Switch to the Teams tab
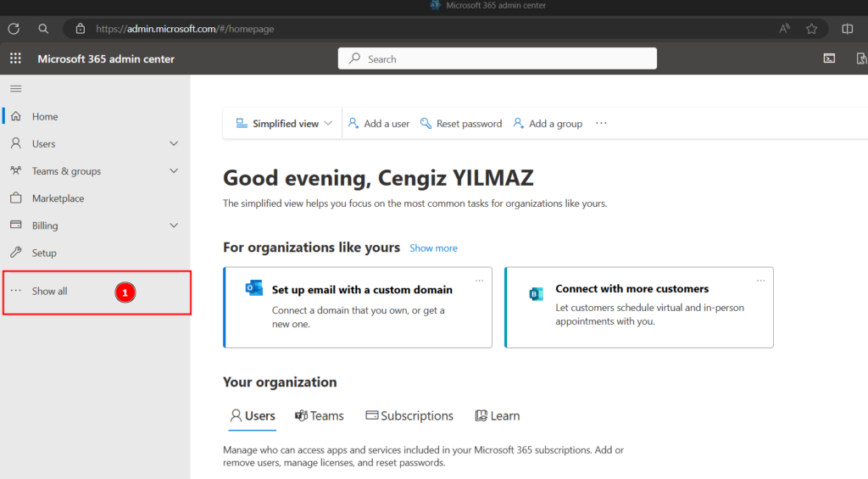Screen dimensions: 868x479 [x=320, y=416]
